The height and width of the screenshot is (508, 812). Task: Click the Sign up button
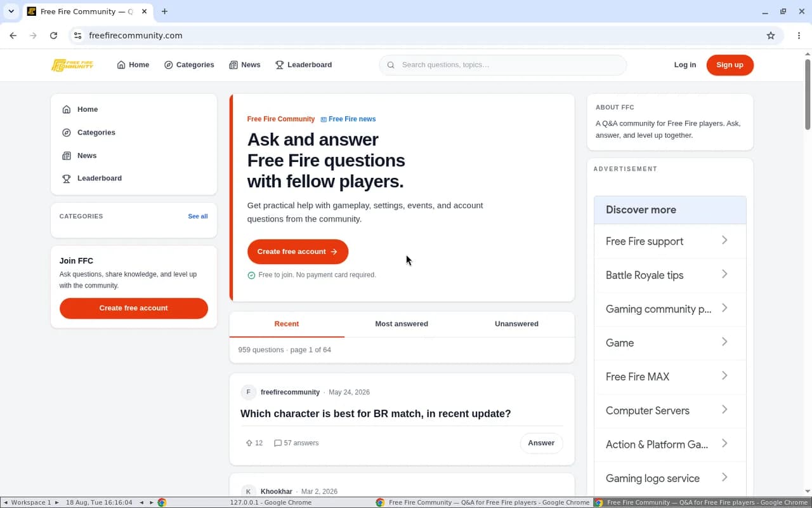(730, 65)
